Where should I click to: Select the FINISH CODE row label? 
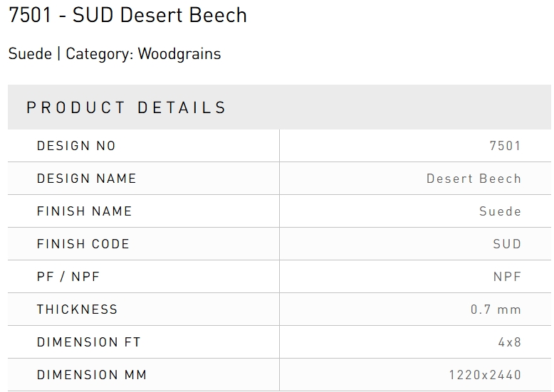tap(83, 244)
